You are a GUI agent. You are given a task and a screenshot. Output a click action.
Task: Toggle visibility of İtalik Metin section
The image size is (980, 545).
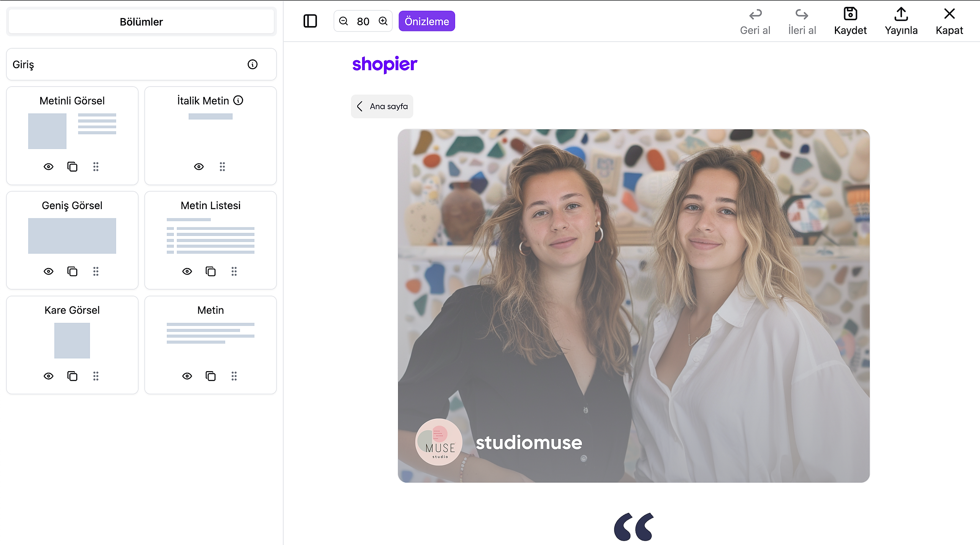[x=199, y=167]
